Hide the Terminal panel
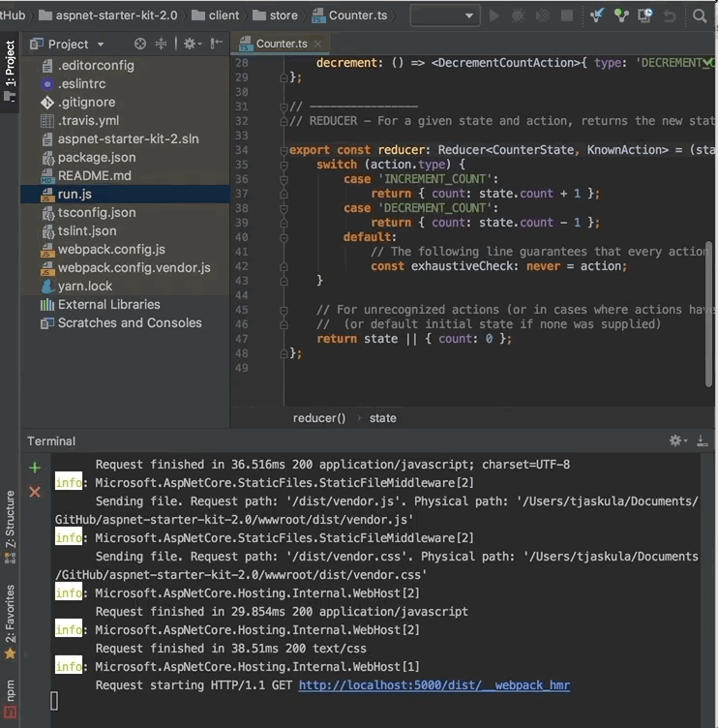 pos(703,440)
